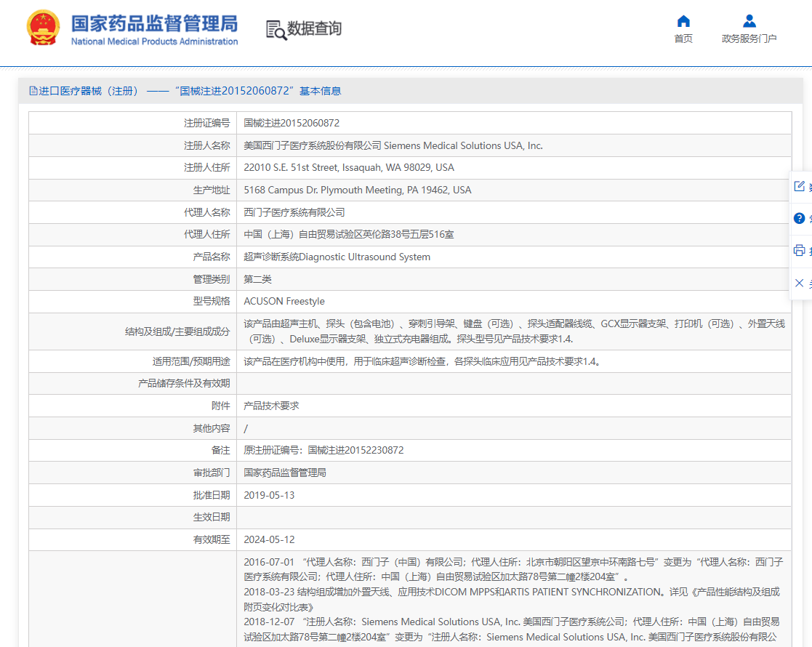
Task: Click the 代理人名称 row label
Action: 206,212
